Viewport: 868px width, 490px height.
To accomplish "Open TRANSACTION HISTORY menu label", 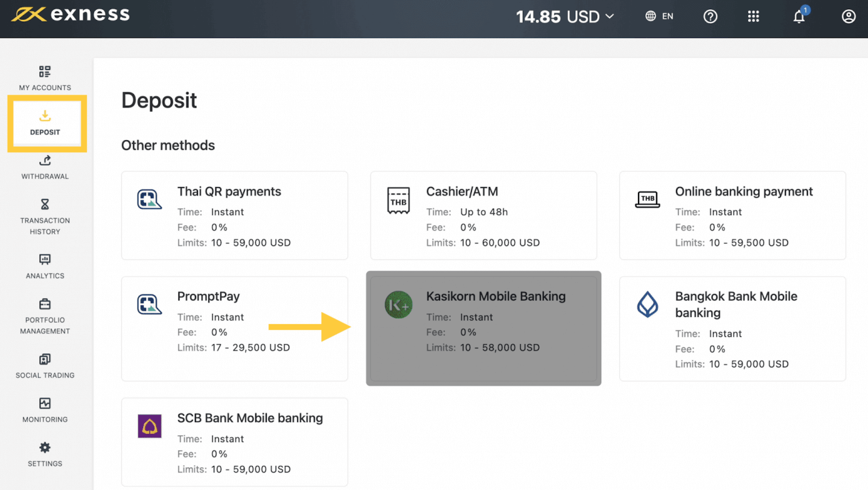I will point(45,226).
